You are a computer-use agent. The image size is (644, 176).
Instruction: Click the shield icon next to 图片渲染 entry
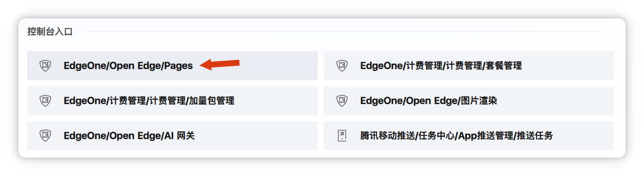tap(342, 100)
